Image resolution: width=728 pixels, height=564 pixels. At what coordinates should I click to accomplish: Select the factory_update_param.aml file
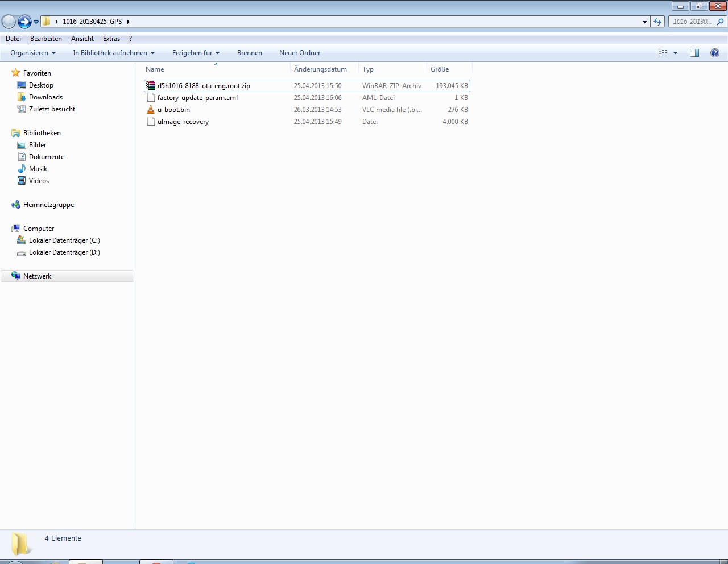pos(197,98)
